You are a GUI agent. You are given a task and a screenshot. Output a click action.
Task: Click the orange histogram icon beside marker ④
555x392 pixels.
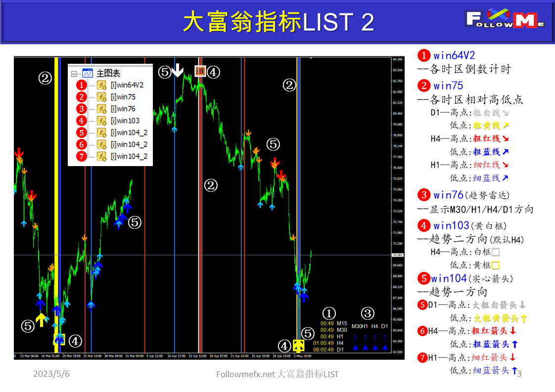coord(200,72)
